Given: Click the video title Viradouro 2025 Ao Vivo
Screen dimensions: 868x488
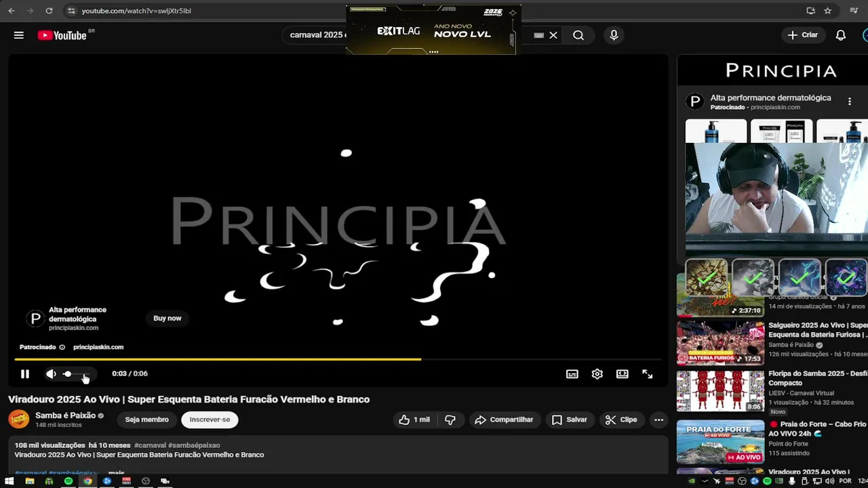Looking at the screenshot, I should (x=189, y=399).
